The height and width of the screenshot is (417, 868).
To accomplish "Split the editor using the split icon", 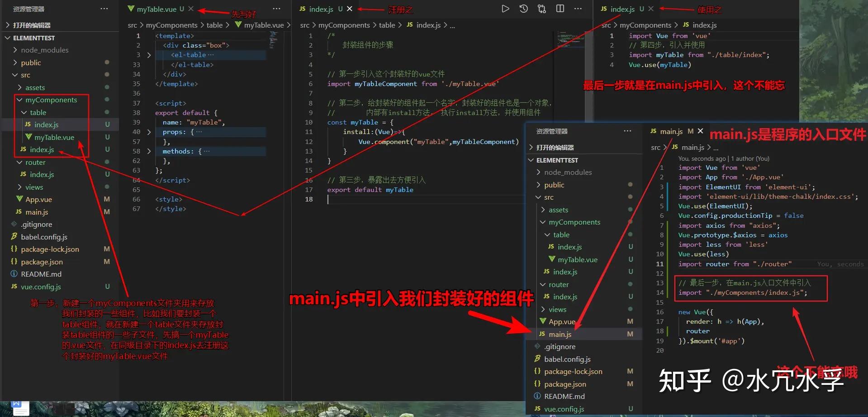I will pos(560,8).
